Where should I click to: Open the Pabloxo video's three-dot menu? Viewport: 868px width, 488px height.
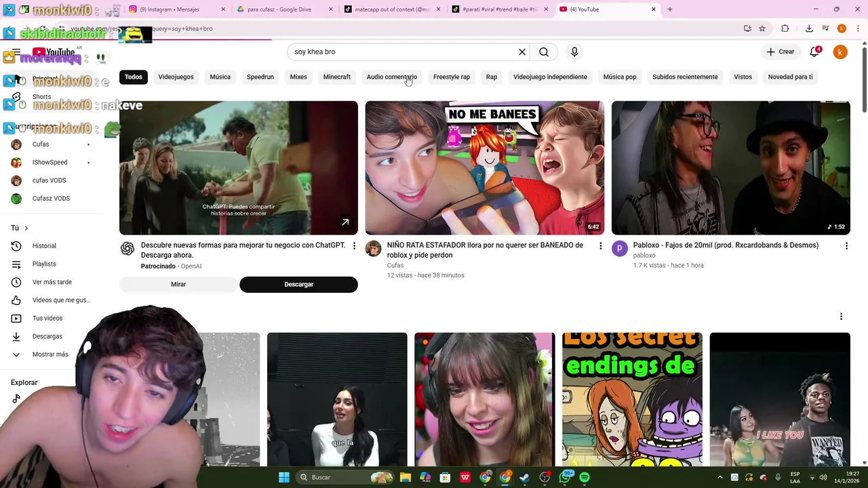(846, 245)
